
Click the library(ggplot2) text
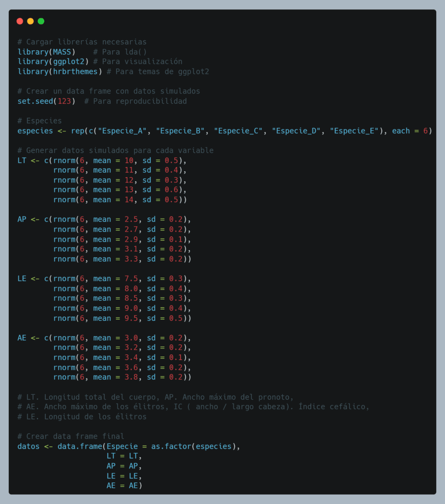(x=53, y=62)
